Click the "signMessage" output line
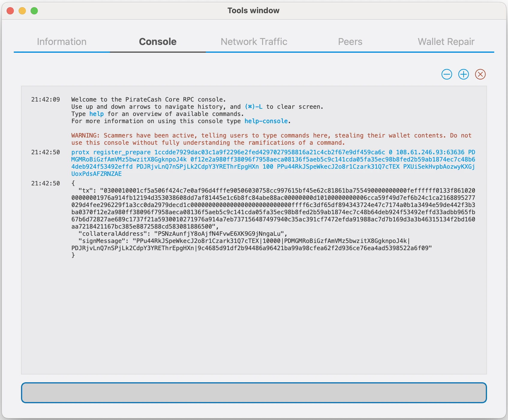Screen dimensions: 508x420 click(252, 244)
